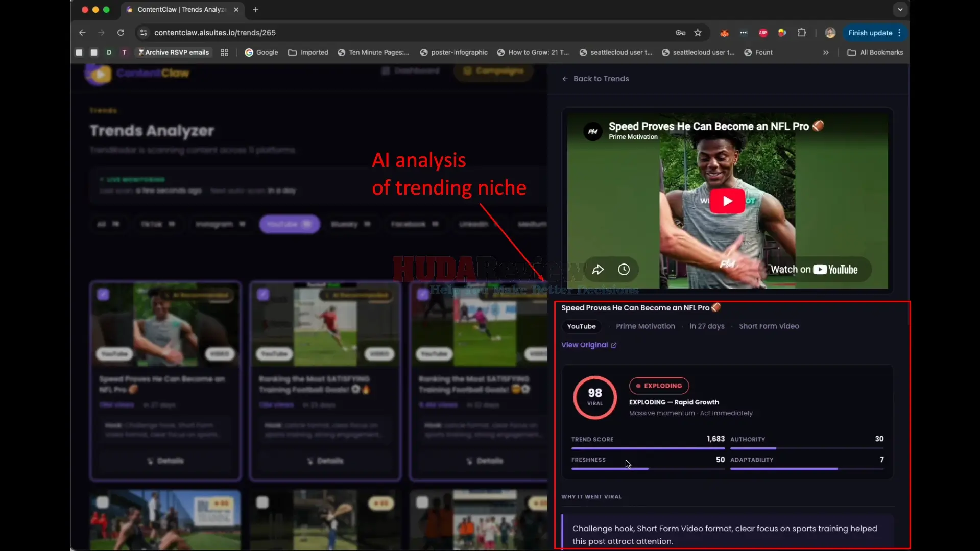Go back using the browser back arrow
Screen dimensions: 980x551
[x=82, y=33]
